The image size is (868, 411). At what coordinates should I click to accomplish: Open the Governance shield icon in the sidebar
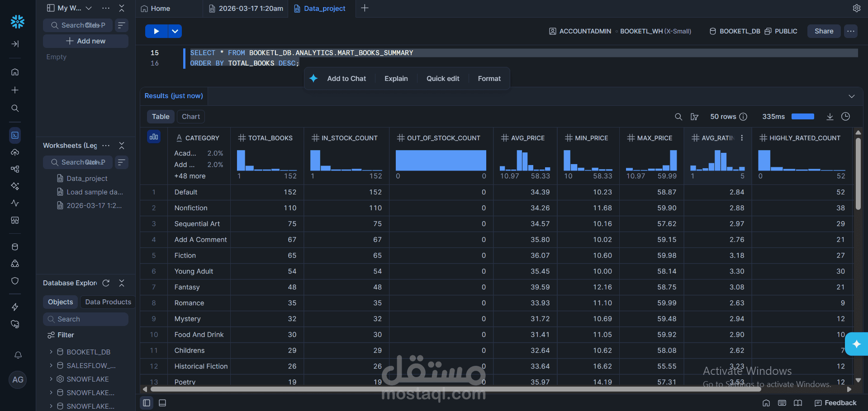pos(15,281)
